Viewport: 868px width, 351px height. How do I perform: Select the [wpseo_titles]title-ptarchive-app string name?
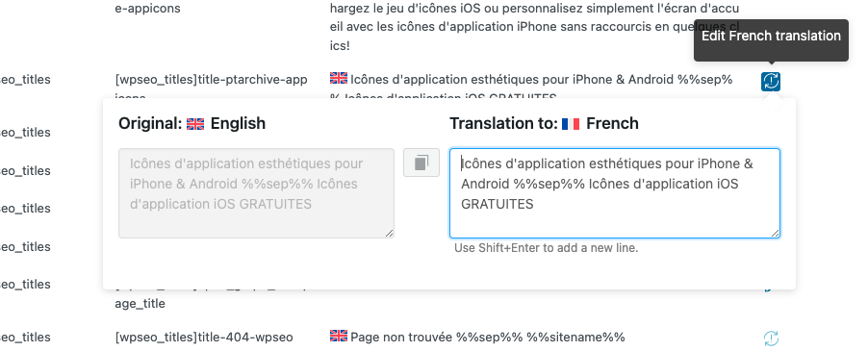point(211,80)
